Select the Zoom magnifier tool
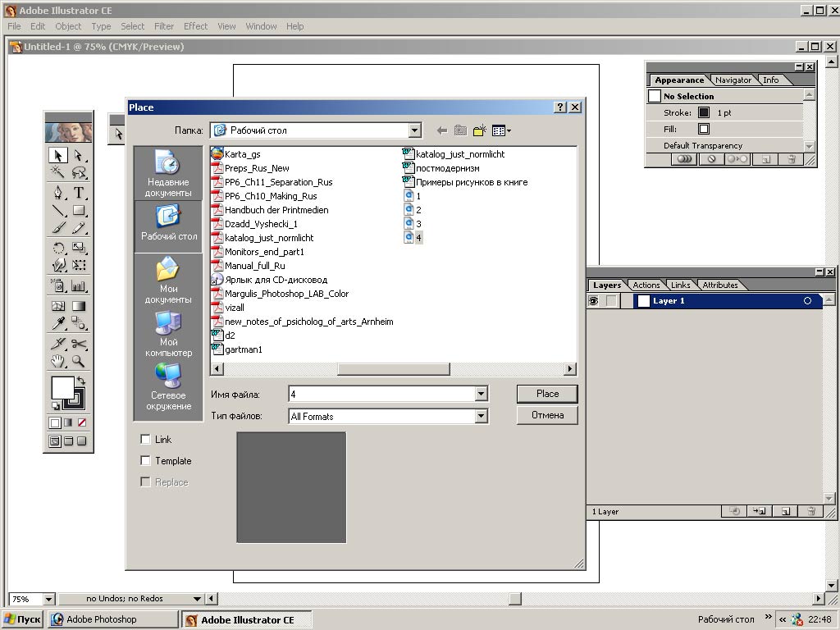Screen dimensions: 840x630 coord(79,361)
